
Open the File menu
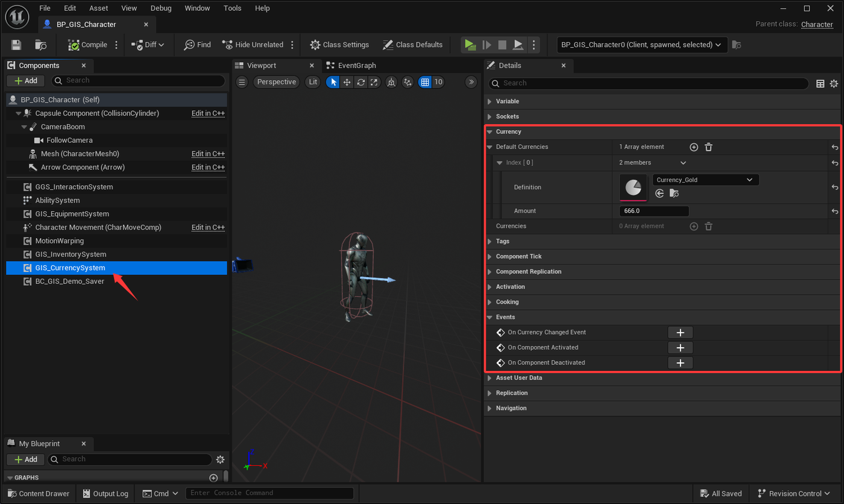[x=45, y=8]
